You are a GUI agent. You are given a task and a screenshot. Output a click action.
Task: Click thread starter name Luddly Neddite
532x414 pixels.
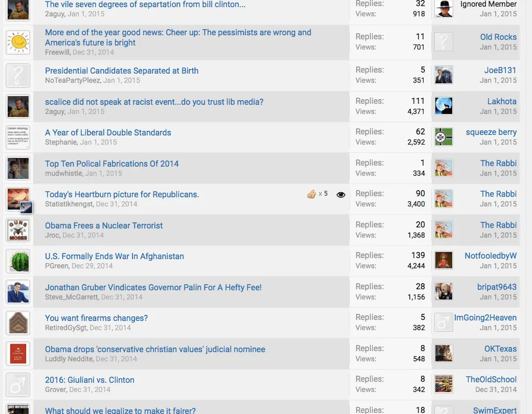69,359
